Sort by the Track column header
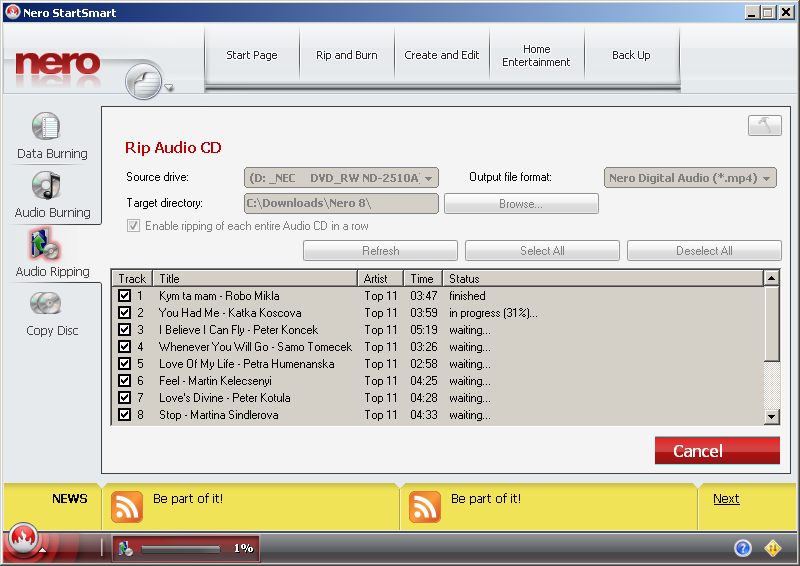Screen dimensions: 800x566 (x=132, y=279)
